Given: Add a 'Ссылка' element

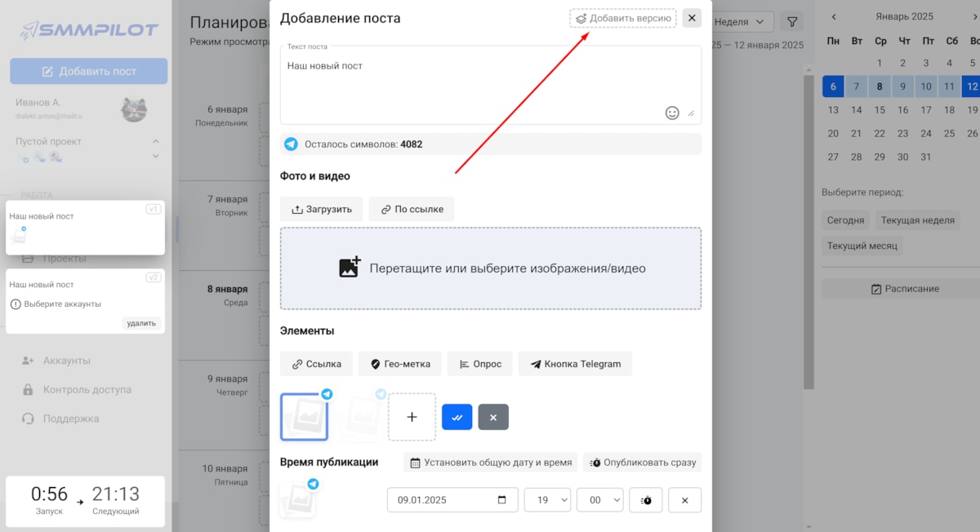Looking at the screenshot, I should coord(317,364).
